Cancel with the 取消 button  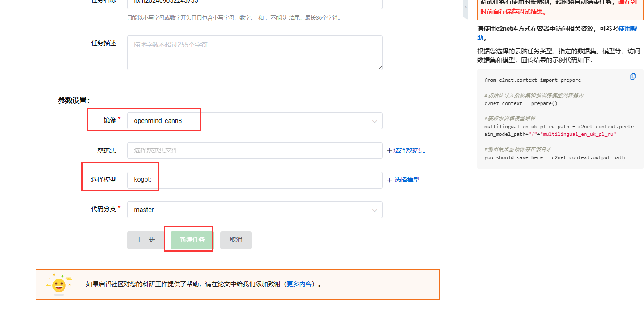coord(236,240)
